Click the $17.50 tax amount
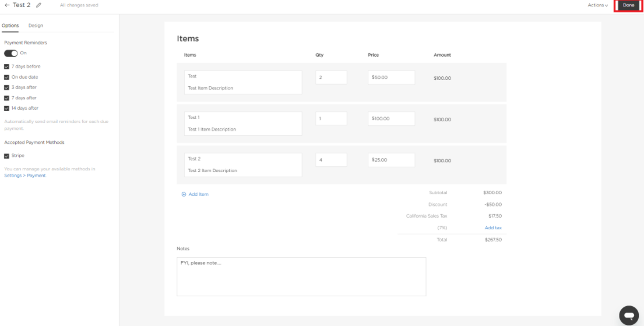This screenshot has width=644, height=326. [495, 216]
